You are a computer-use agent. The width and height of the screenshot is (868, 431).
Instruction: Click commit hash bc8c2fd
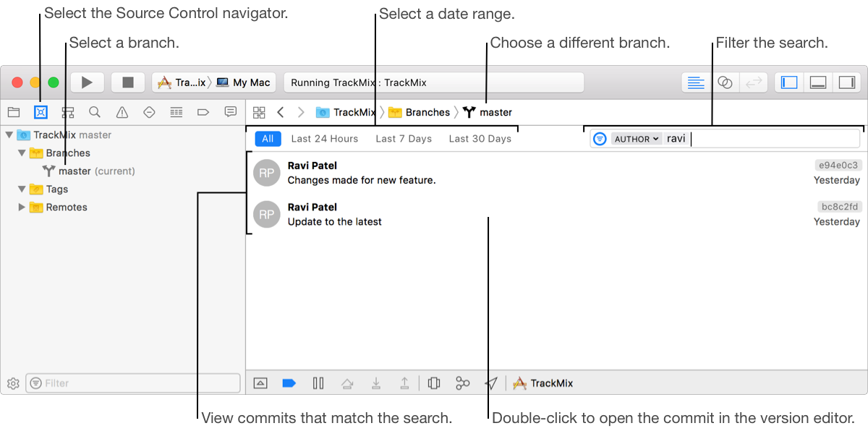(x=838, y=207)
